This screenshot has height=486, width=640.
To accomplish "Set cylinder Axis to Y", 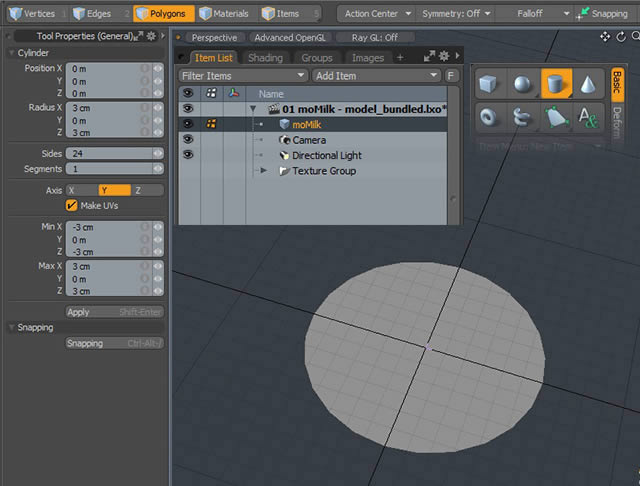I will pyautogui.click(x=115, y=190).
